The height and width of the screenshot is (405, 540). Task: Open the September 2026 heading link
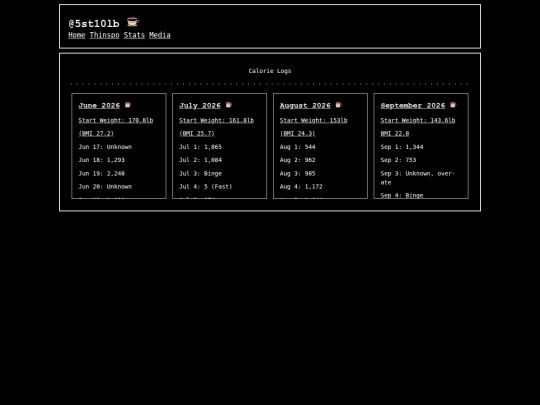[x=413, y=105]
